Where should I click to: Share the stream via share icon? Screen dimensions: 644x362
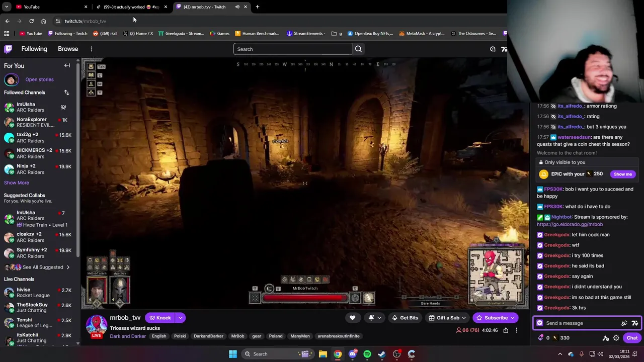click(x=506, y=330)
